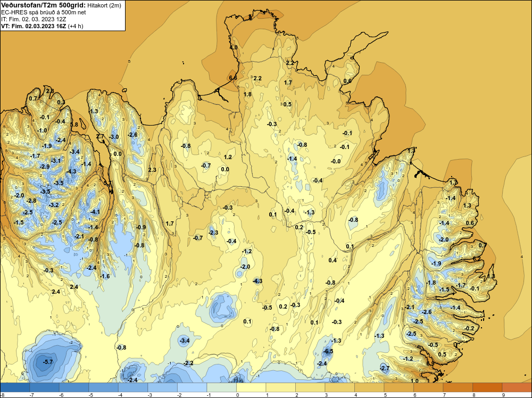Select legend color between 8 and 9
Image resolution: width=532 pixels, height=398 pixels.
487,387
